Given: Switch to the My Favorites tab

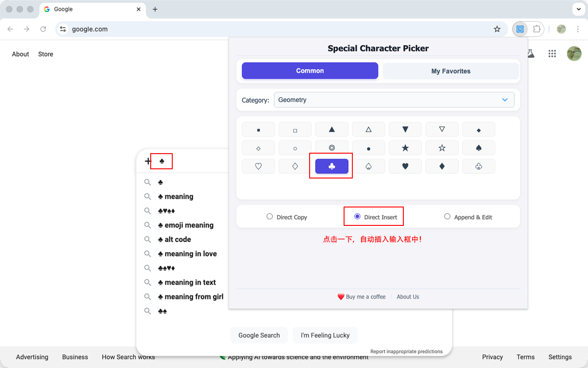Looking at the screenshot, I should [451, 71].
